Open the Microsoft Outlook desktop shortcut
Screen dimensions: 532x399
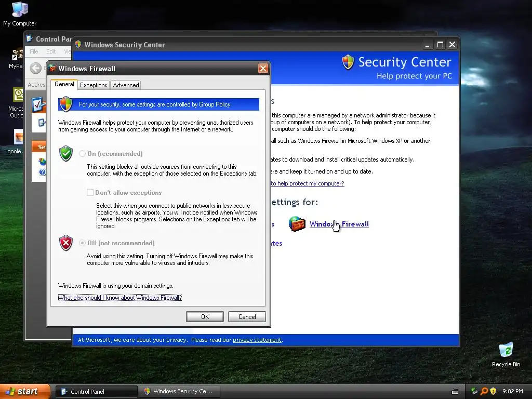16,103
